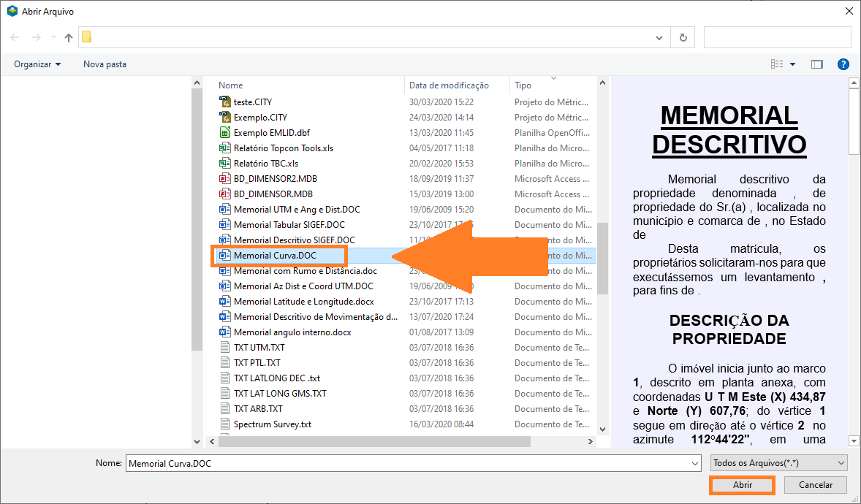
Task: Select the Exemplo EMLID.dbf file icon
Action: point(225,133)
